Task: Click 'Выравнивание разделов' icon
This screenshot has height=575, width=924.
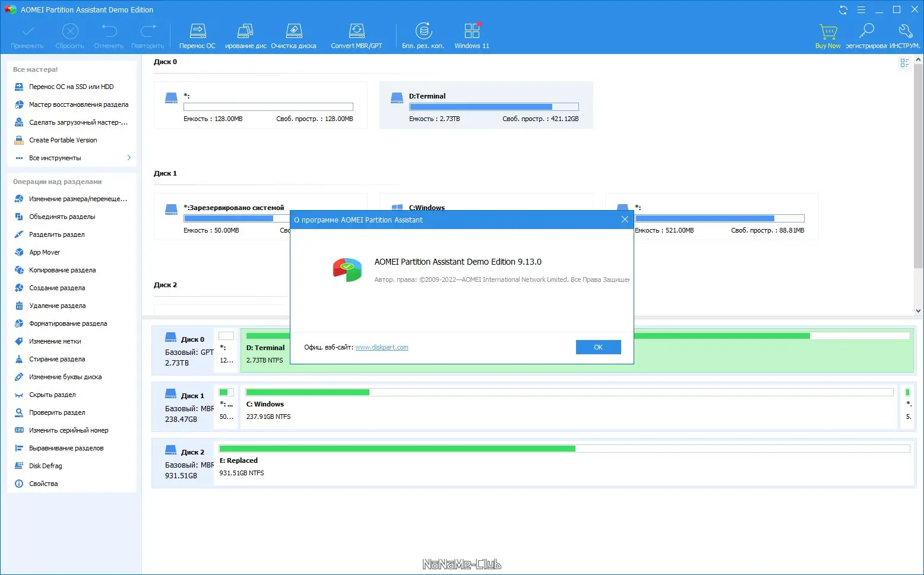Action: click(19, 448)
